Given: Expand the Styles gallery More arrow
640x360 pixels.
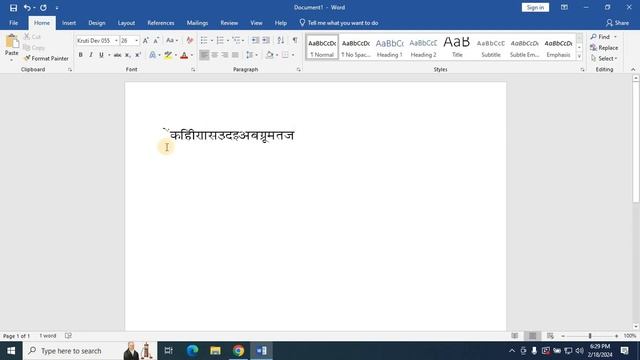Looking at the screenshot, I should click(x=579, y=57).
